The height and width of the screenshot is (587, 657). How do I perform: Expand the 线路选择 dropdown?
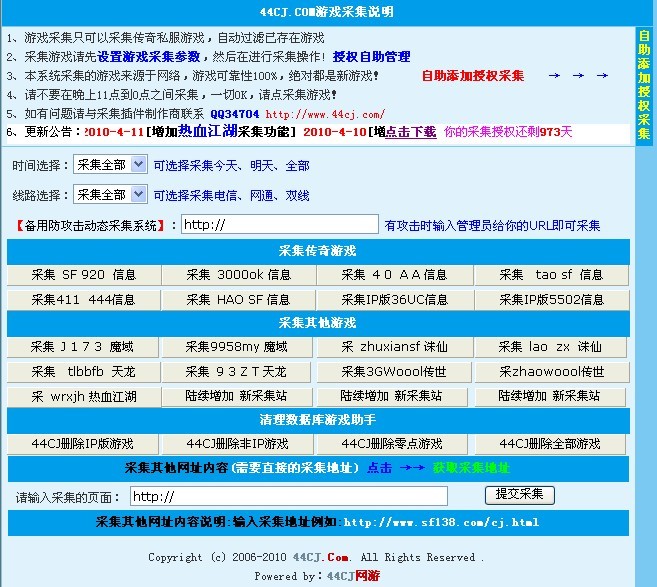[x=110, y=194]
